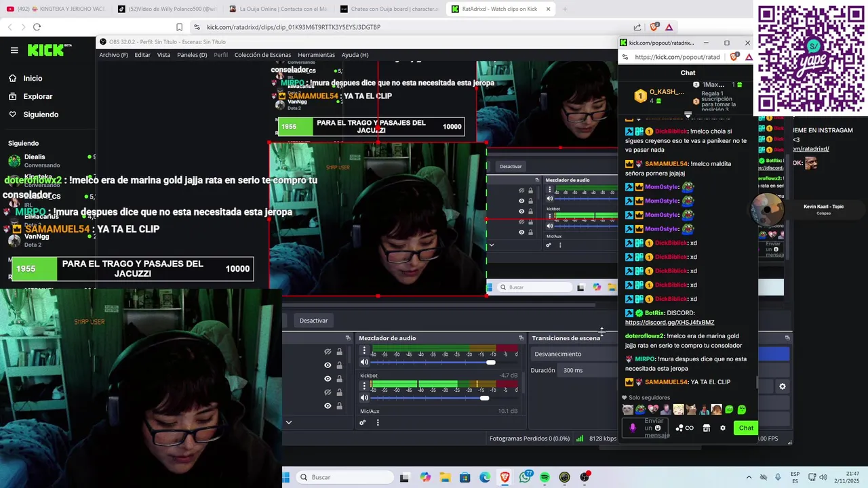Open emoji picker smiley in chat message box
Image resolution: width=868 pixels, height=488 pixels.
point(658,428)
